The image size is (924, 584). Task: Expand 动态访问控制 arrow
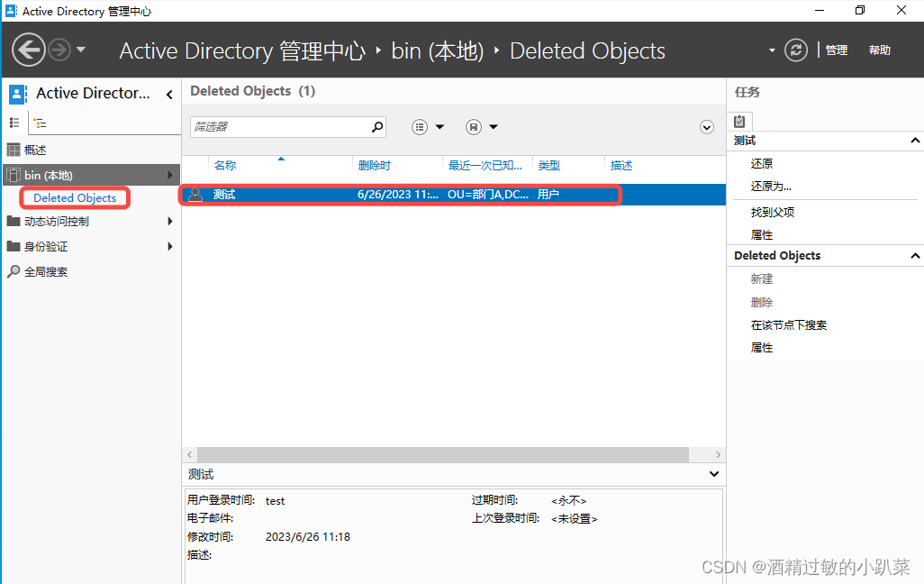pos(169,221)
